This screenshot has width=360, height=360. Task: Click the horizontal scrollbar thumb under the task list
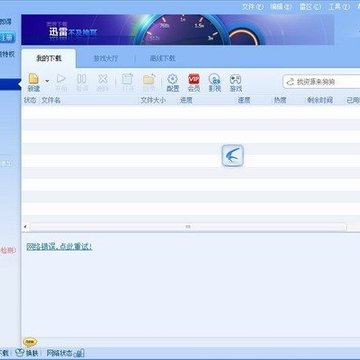point(188,227)
